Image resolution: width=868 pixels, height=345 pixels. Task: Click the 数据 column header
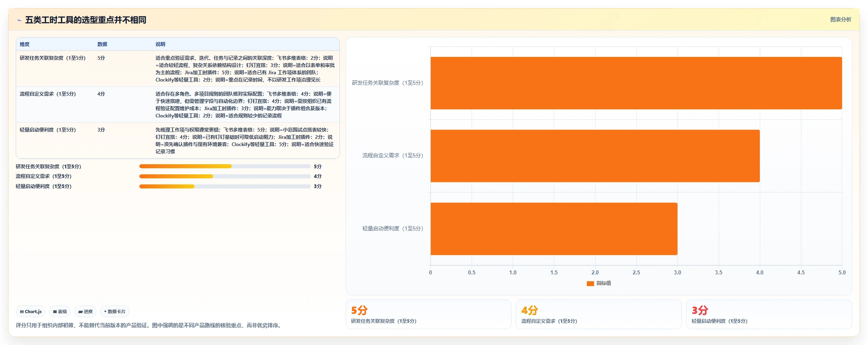coord(102,44)
